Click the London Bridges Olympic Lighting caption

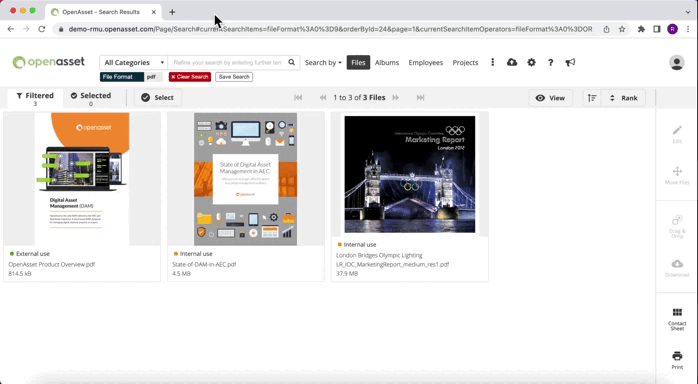pyautogui.click(x=379, y=255)
